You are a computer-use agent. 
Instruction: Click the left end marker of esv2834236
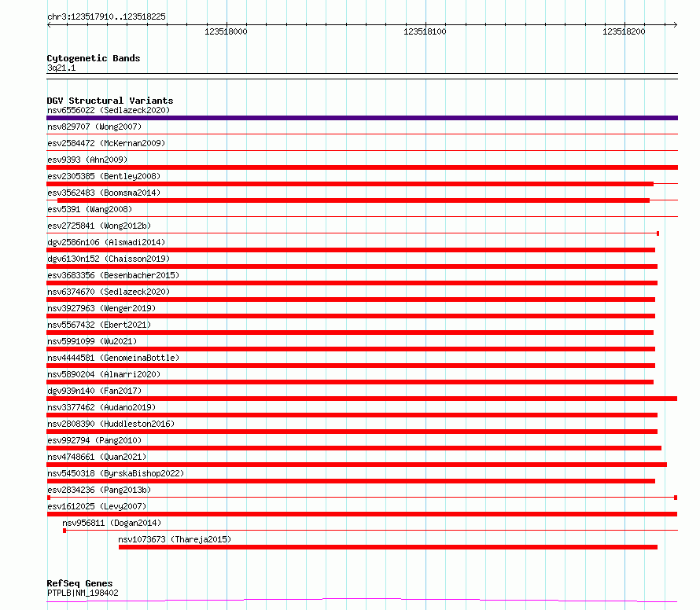[49, 498]
